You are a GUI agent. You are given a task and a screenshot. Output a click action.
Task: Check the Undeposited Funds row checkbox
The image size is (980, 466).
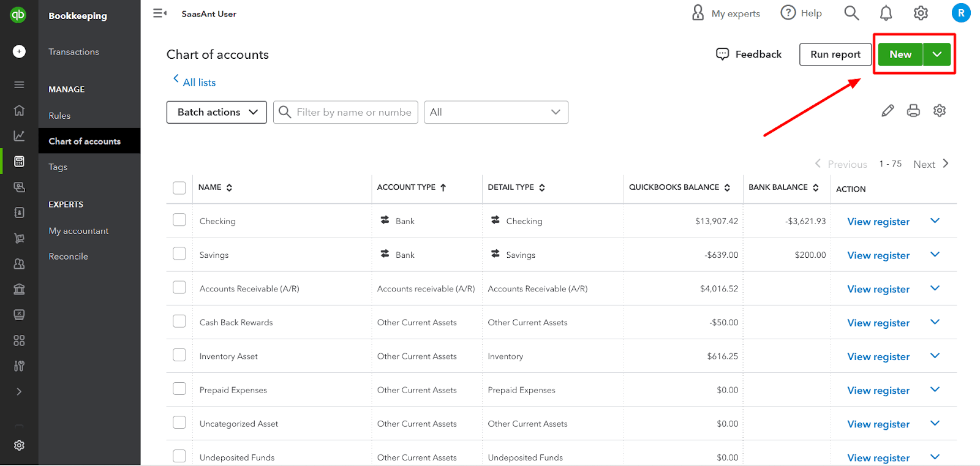179,456
